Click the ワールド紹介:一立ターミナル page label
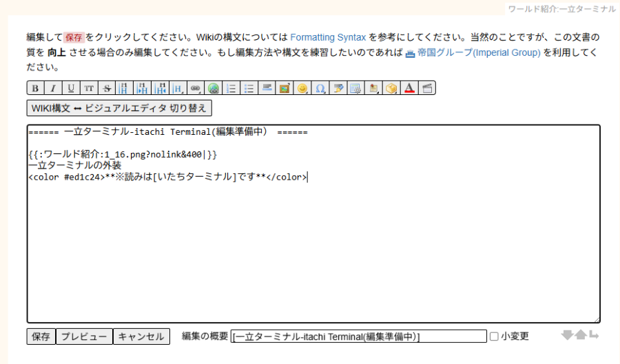Screen dimensions: 620x364 562,9
